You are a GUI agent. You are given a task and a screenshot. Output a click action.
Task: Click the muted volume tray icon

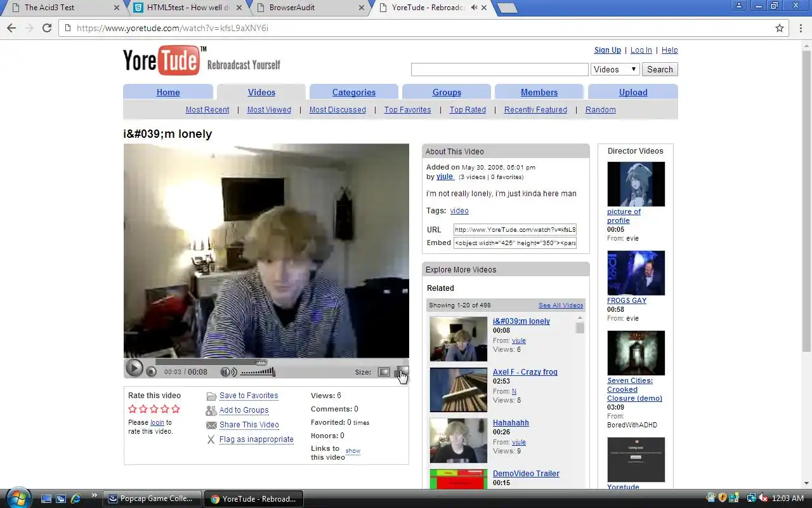click(x=763, y=498)
